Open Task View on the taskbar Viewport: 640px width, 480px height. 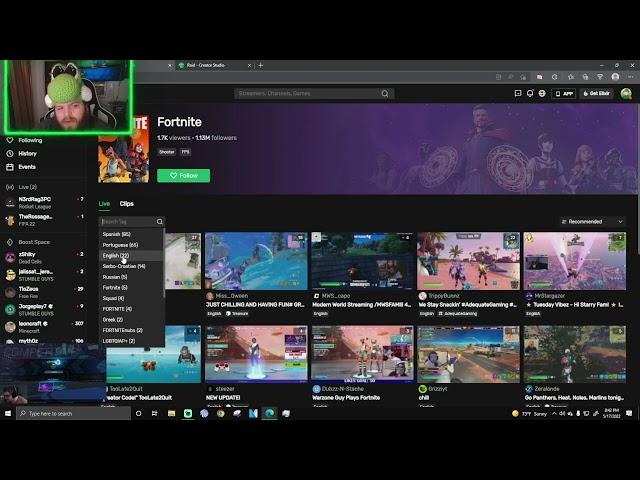pyautogui.click(x=155, y=413)
